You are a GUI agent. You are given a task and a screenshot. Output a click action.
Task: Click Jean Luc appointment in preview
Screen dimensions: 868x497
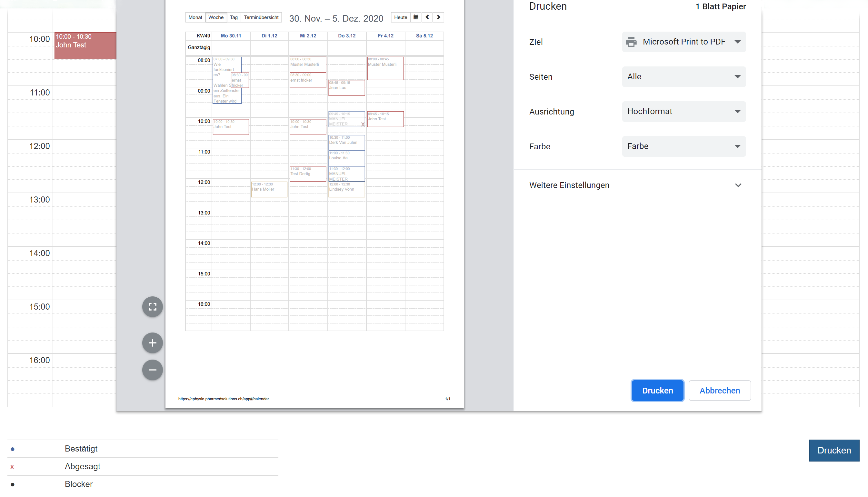[346, 88]
